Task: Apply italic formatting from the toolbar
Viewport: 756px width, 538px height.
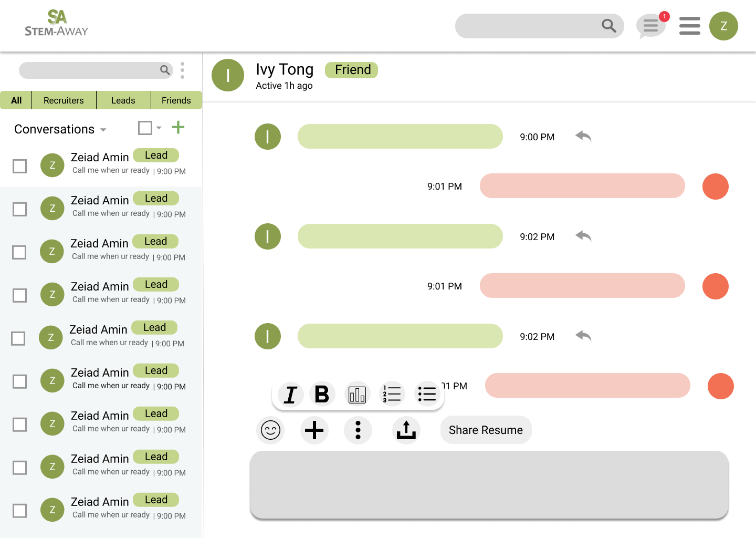Action: click(x=290, y=394)
